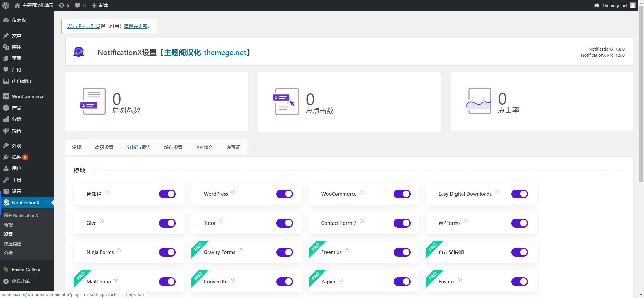Switch to the 高级设置 tab

pos(104,147)
